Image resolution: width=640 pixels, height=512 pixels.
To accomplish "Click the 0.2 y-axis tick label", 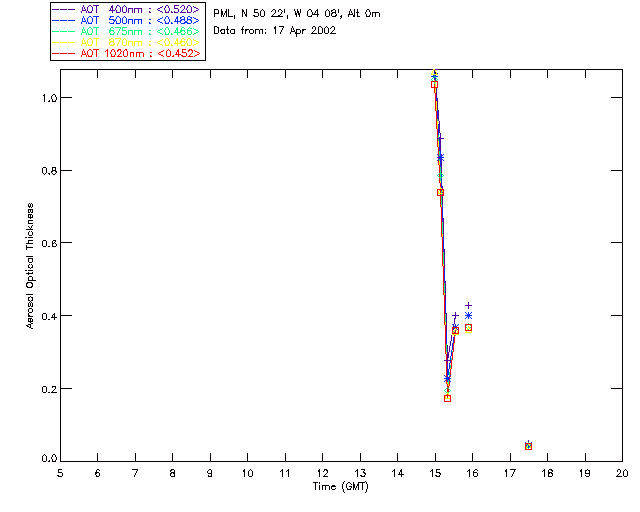I will point(49,389).
